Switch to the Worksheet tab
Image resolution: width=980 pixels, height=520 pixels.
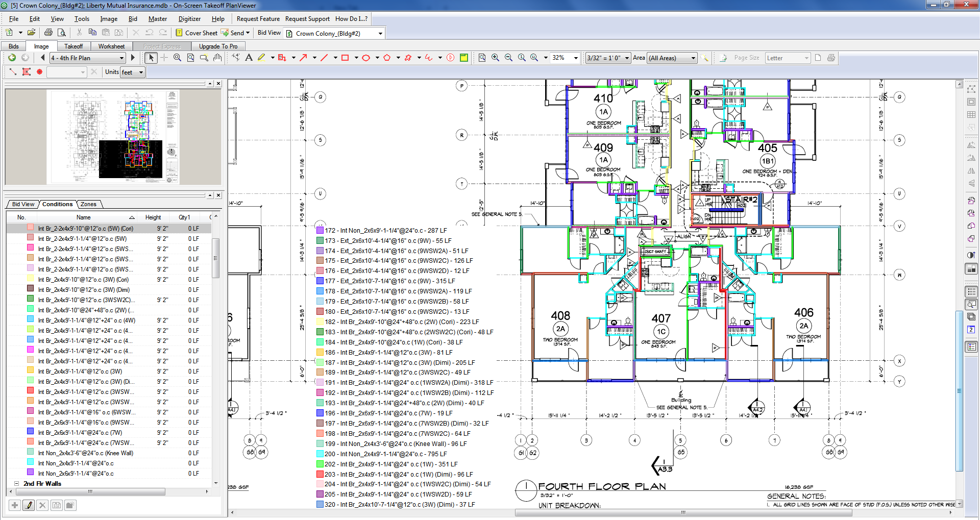[111, 46]
